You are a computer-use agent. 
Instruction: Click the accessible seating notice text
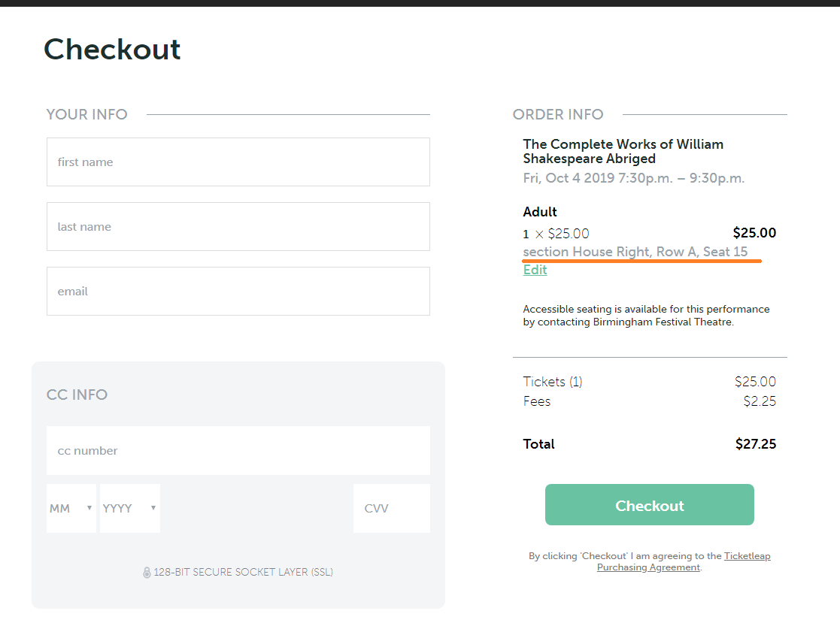[646, 316]
